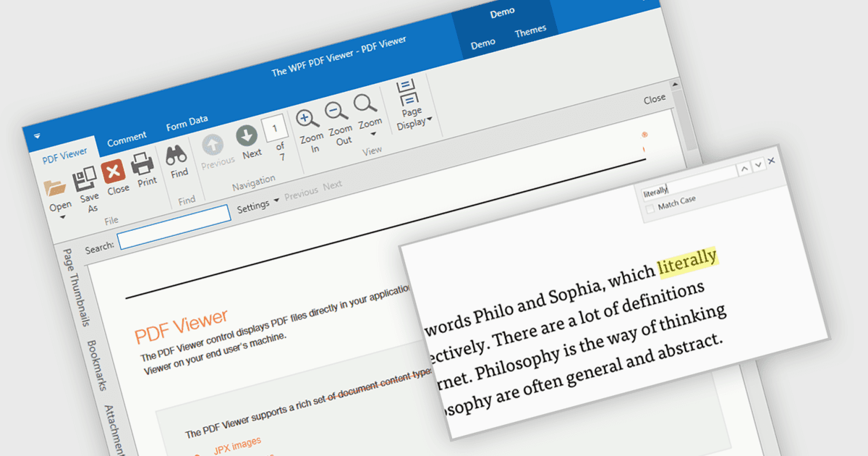Viewport: 868px width, 456px height.
Task: Click the Find binoculars icon
Action: point(177,154)
